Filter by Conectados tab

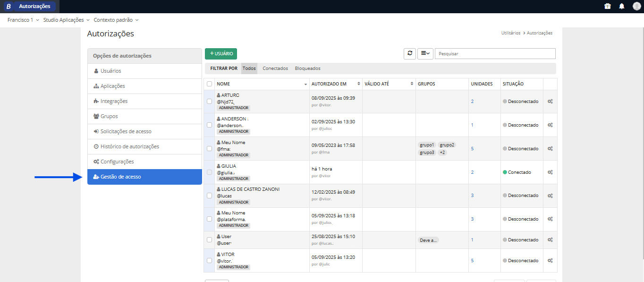tap(275, 68)
